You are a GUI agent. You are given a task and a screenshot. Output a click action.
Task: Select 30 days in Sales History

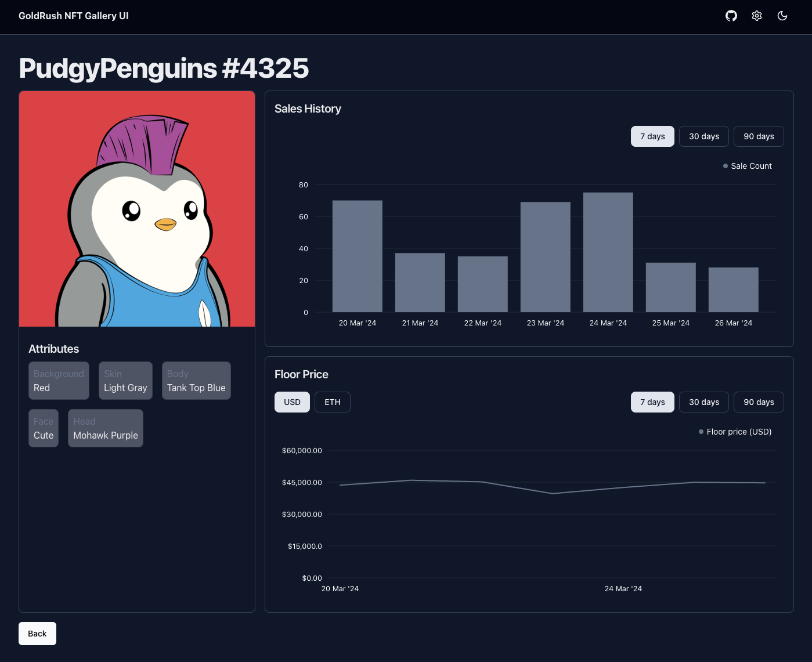[x=704, y=136]
